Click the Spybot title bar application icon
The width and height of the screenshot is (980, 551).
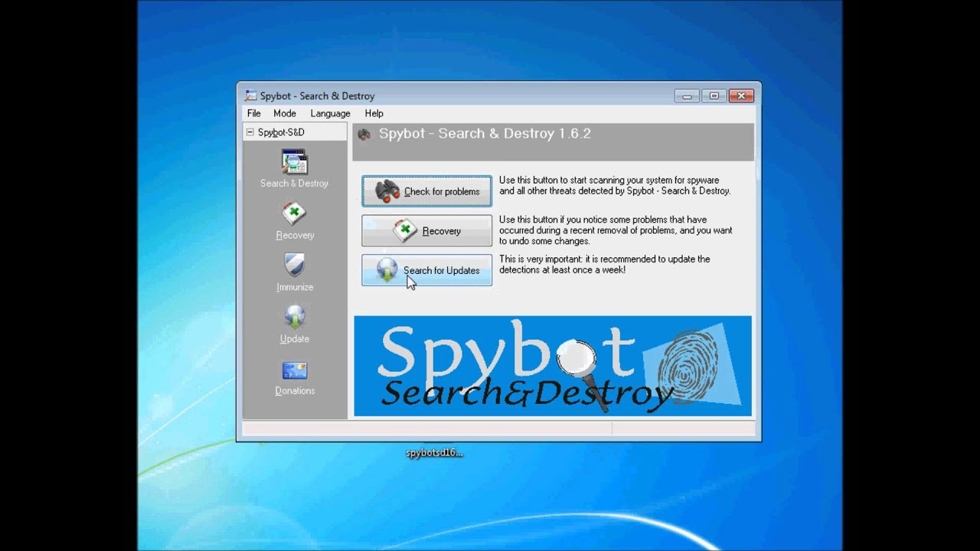coord(250,96)
